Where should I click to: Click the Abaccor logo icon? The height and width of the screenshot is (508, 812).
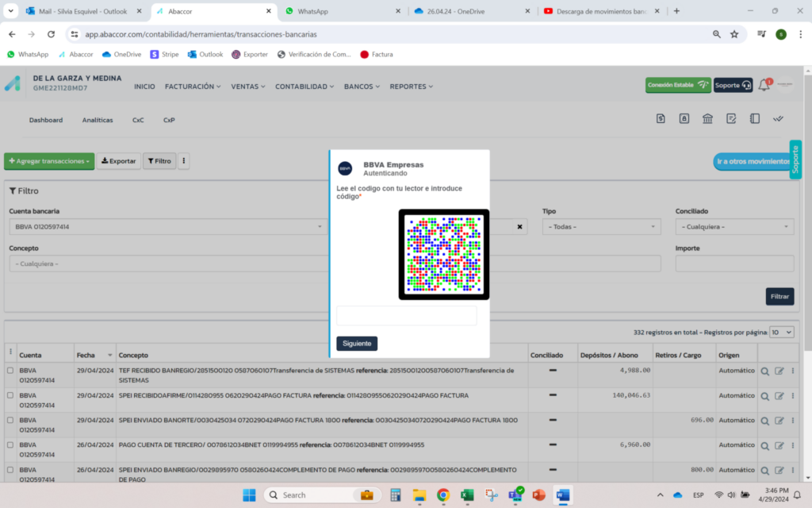12,83
